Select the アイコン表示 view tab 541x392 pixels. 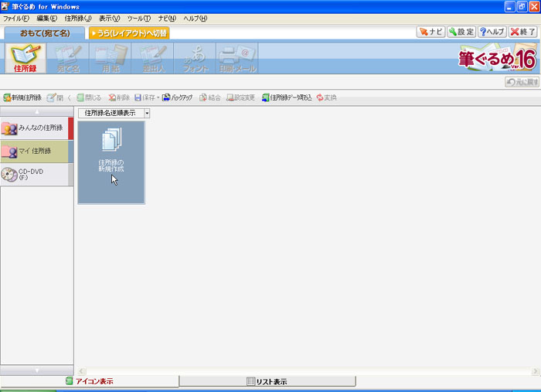pos(89,381)
